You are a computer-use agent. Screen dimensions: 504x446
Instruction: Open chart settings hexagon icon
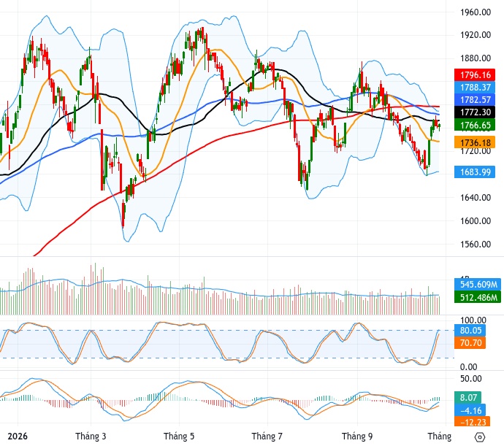click(479, 437)
